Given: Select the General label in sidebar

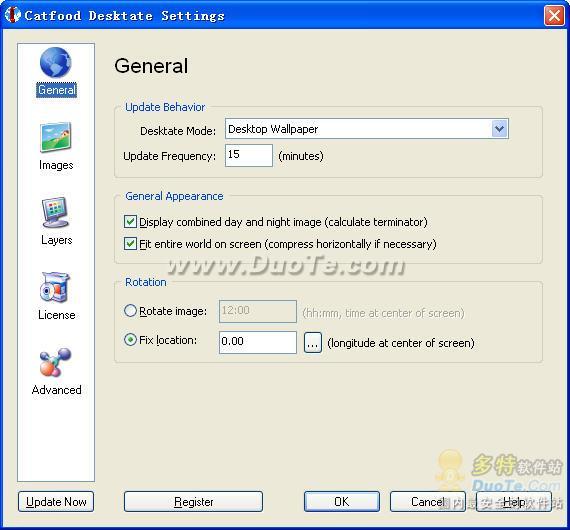Looking at the screenshot, I should coord(56,90).
